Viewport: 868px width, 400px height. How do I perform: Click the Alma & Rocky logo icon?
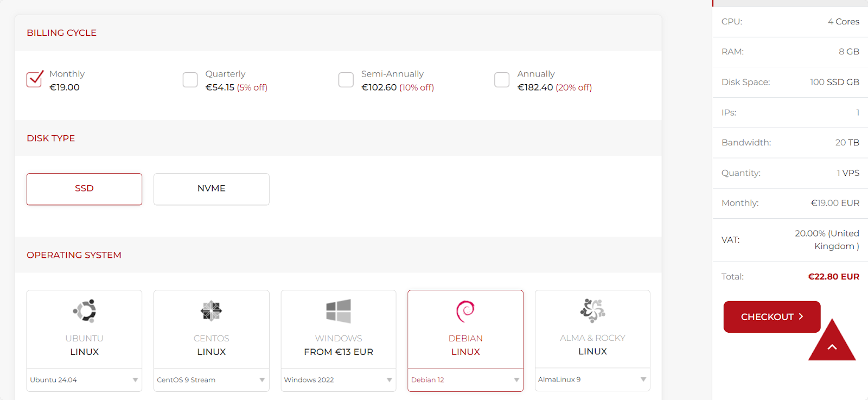[x=592, y=310]
